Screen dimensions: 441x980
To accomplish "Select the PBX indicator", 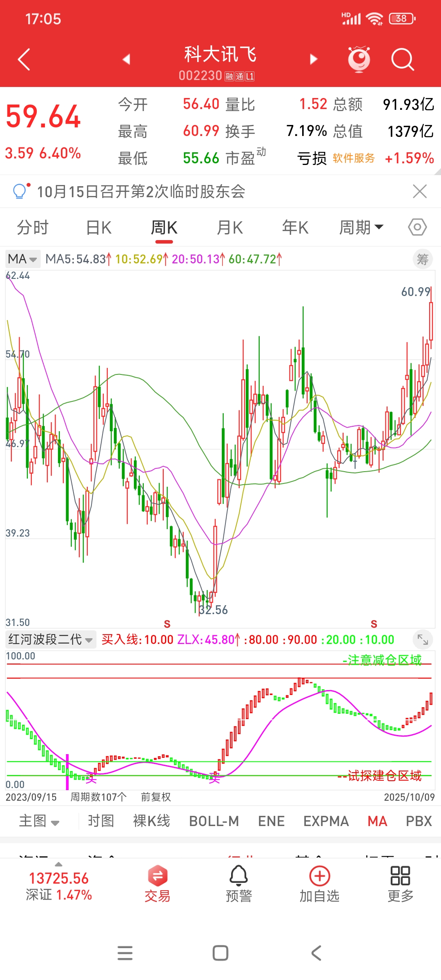I will (419, 821).
